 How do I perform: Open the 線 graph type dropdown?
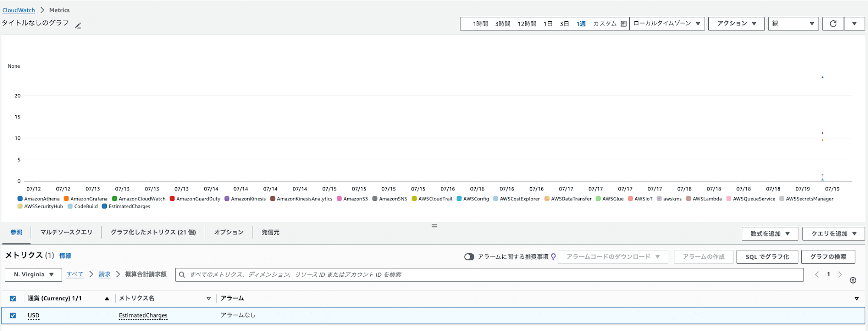(793, 23)
